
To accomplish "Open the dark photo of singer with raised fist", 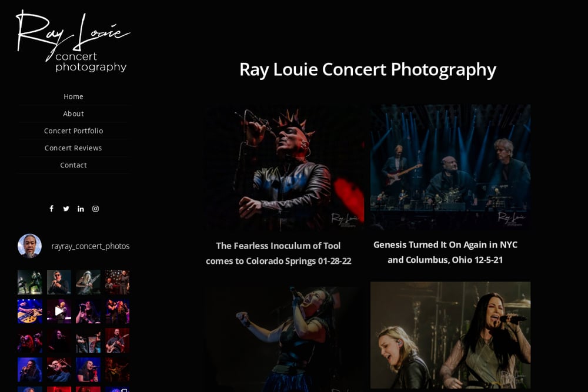I will click(284, 339).
